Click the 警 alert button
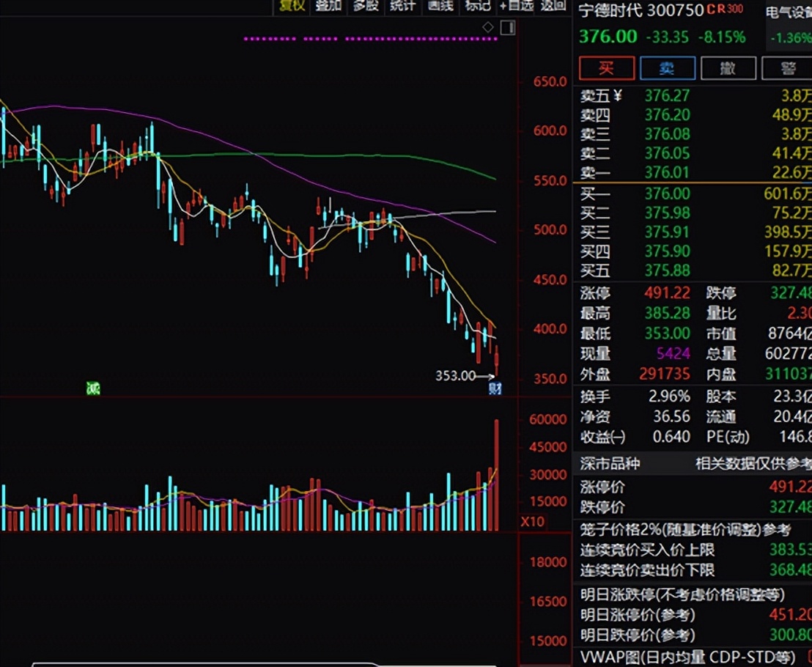 pos(787,68)
